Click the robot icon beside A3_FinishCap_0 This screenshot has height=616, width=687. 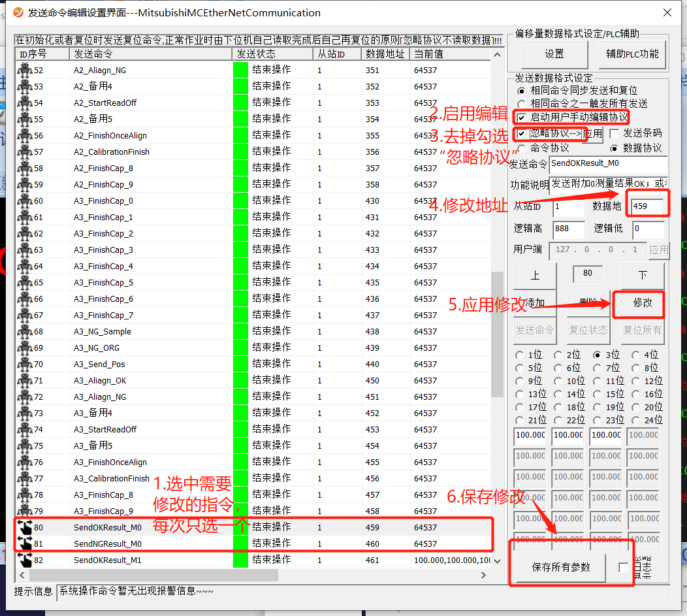click(25, 201)
